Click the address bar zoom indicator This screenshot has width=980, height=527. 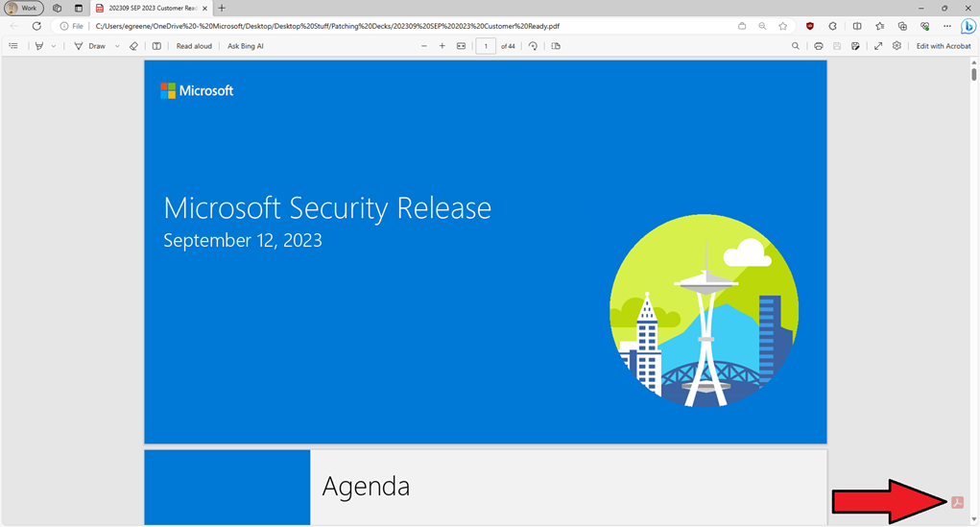point(762,26)
